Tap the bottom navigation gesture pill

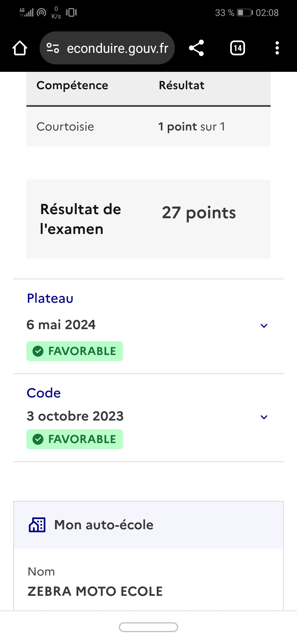(x=148, y=627)
